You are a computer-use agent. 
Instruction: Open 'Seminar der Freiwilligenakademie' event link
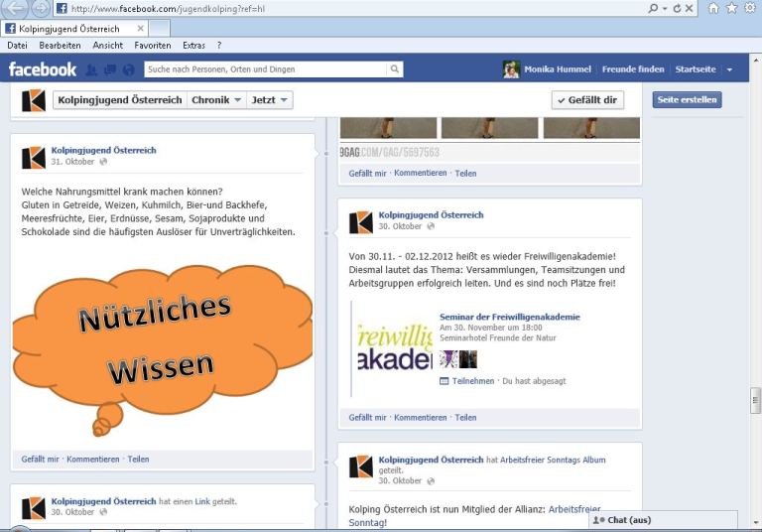pos(509,317)
